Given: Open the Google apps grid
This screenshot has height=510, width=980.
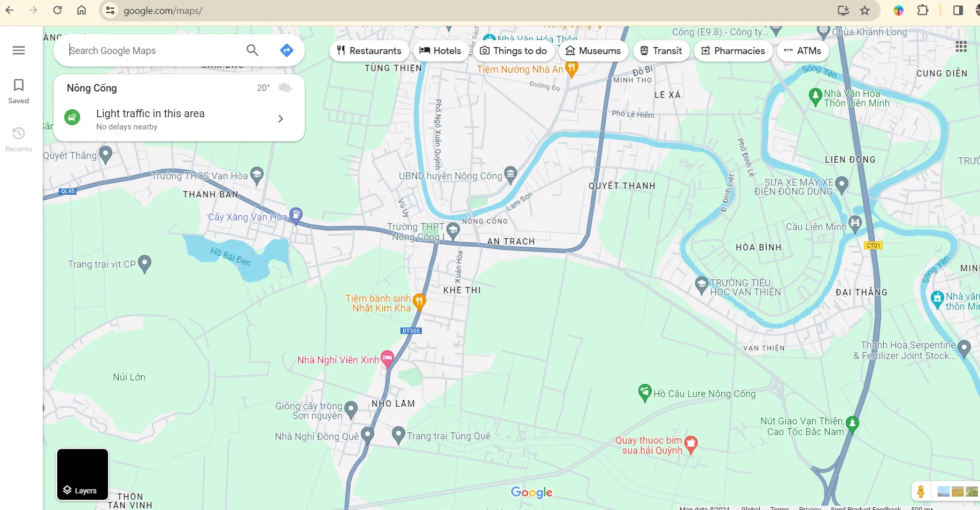Looking at the screenshot, I should [x=961, y=47].
